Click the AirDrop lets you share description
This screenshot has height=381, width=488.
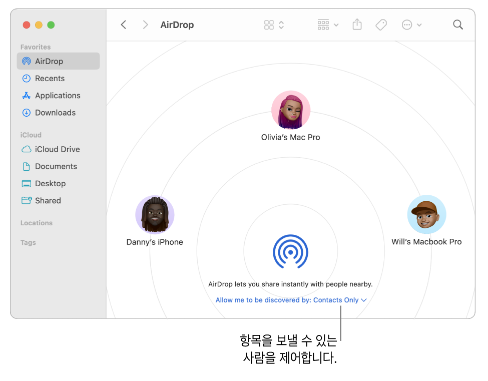click(x=290, y=284)
